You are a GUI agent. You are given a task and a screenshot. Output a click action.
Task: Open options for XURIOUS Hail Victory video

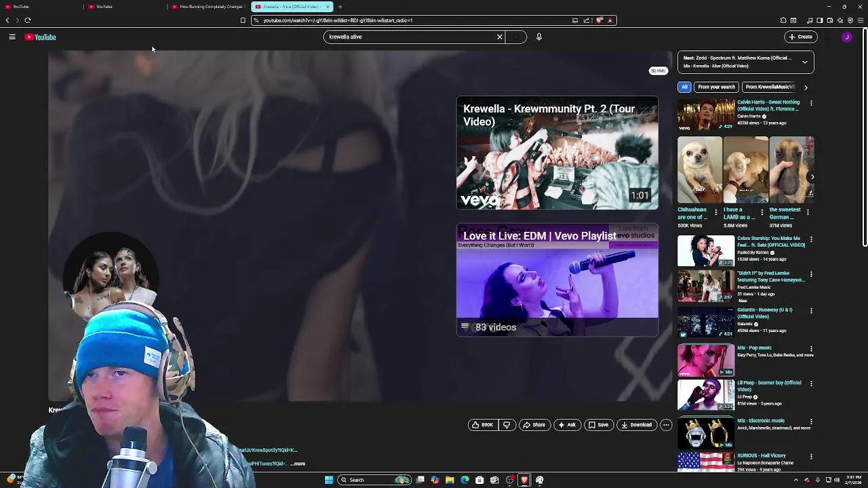[x=811, y=457]
